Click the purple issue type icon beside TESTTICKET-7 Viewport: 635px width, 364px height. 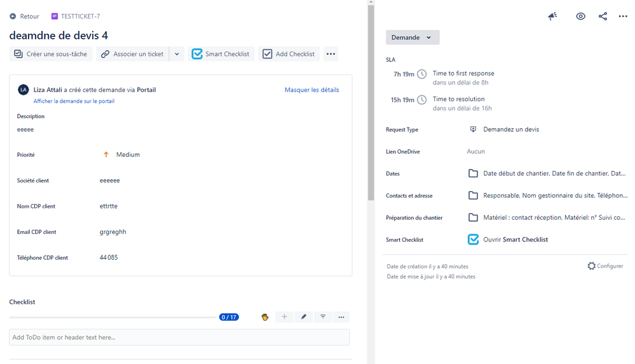(55, 16)
